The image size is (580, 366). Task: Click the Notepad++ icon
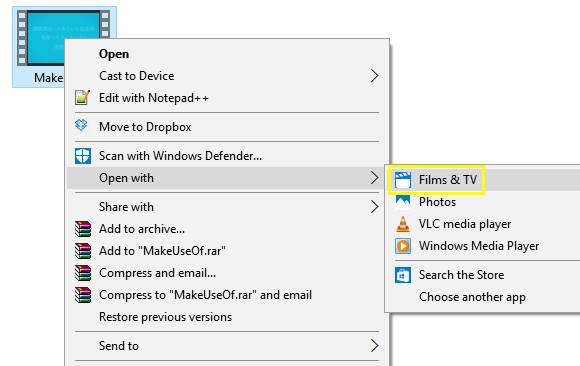82,98
